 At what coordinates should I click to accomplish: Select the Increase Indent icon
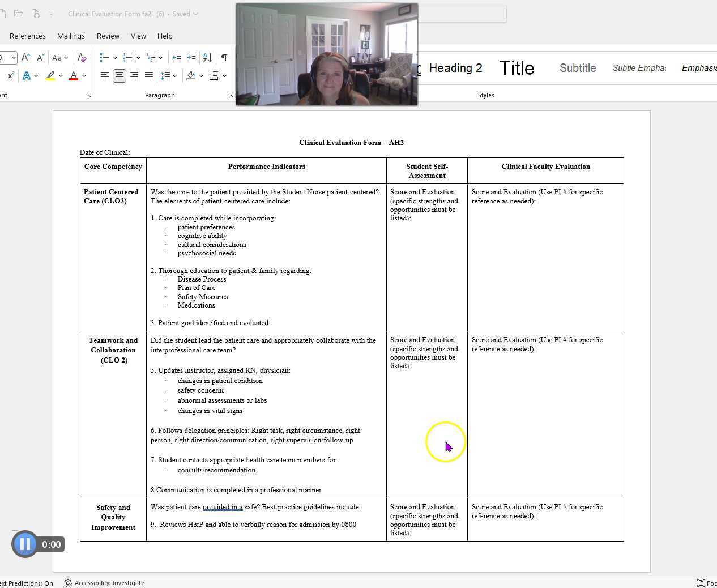point(191,57)
